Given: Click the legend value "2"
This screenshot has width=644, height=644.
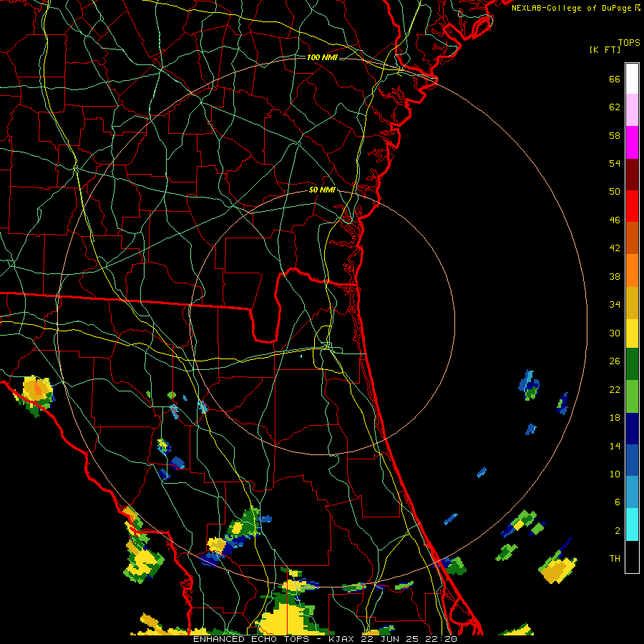Looking at the screenshot, I should tap(618, 531).
